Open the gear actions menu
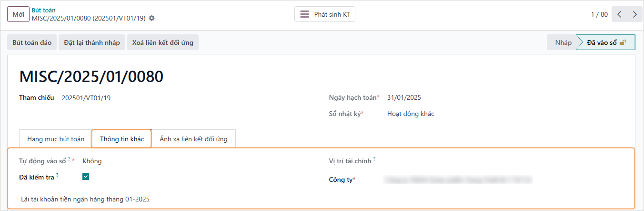The width and height of the screenshot is (644, 211). (152, 18)
